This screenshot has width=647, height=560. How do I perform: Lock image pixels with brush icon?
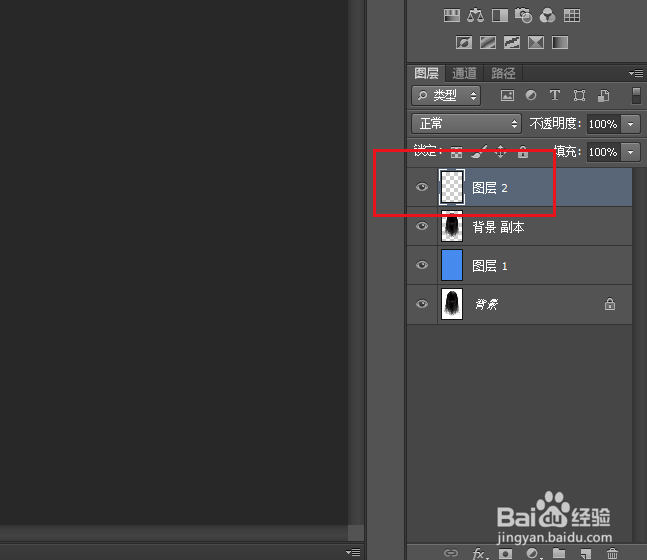tap(479, 152)
